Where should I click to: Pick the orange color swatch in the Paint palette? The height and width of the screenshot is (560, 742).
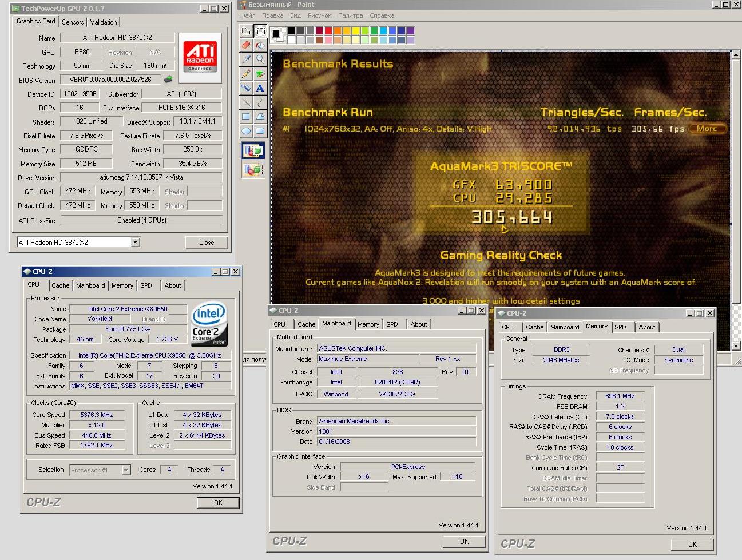pyautogui.click(x=338, y=31)
